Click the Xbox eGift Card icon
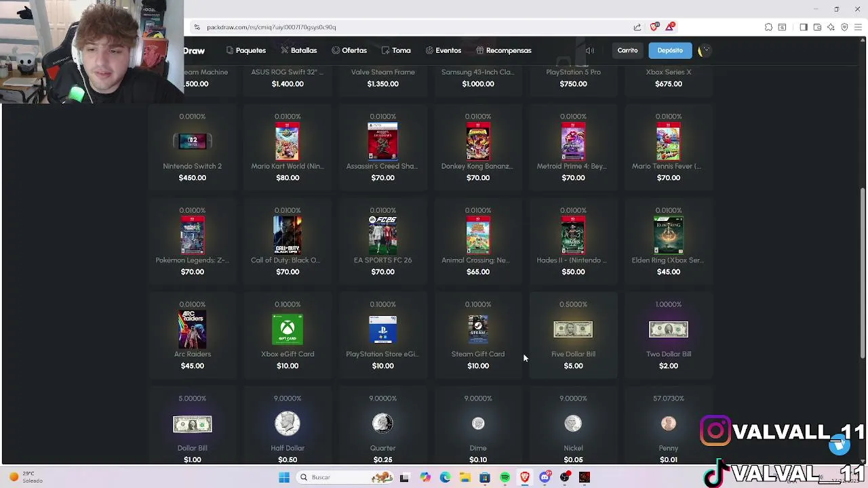 tap(288, 329)
